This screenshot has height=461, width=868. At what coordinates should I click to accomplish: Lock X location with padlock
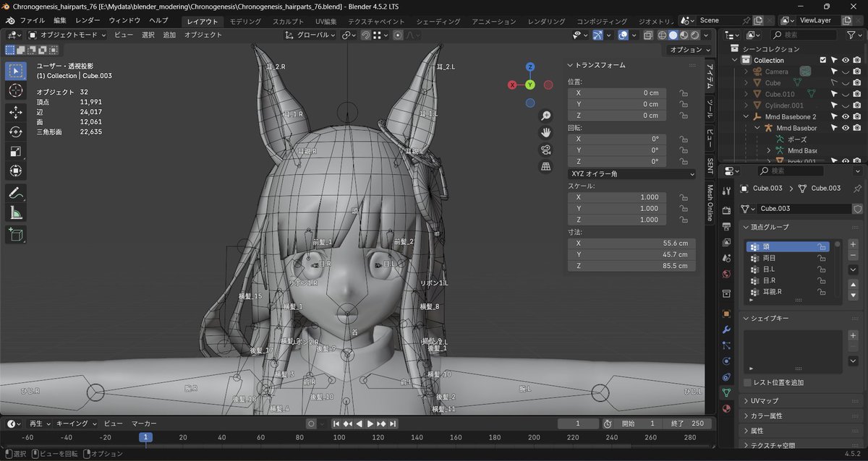[683, 92]
